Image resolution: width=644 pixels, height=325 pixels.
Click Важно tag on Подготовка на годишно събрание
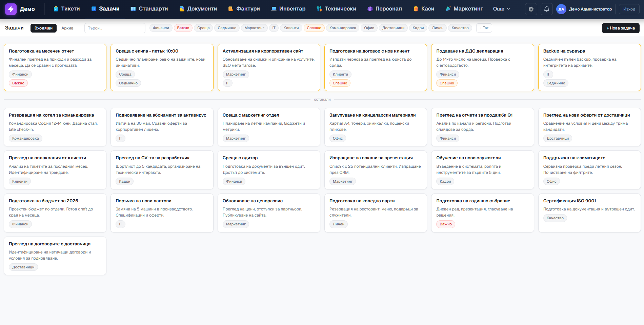(446, 224)
